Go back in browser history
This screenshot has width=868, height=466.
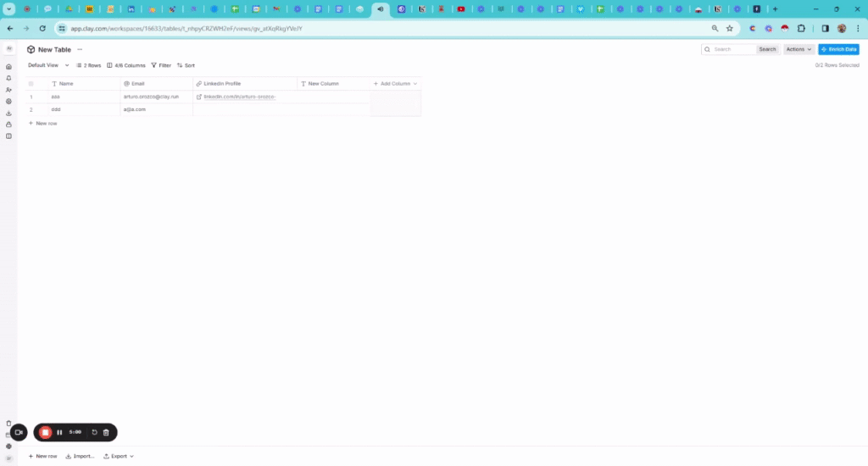click(x=10, y=28)
